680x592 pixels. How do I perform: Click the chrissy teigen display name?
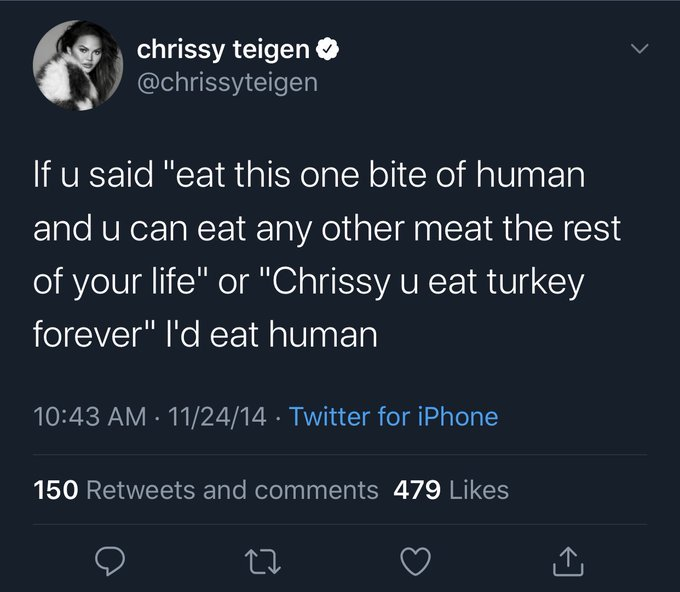tap(222, 47)
